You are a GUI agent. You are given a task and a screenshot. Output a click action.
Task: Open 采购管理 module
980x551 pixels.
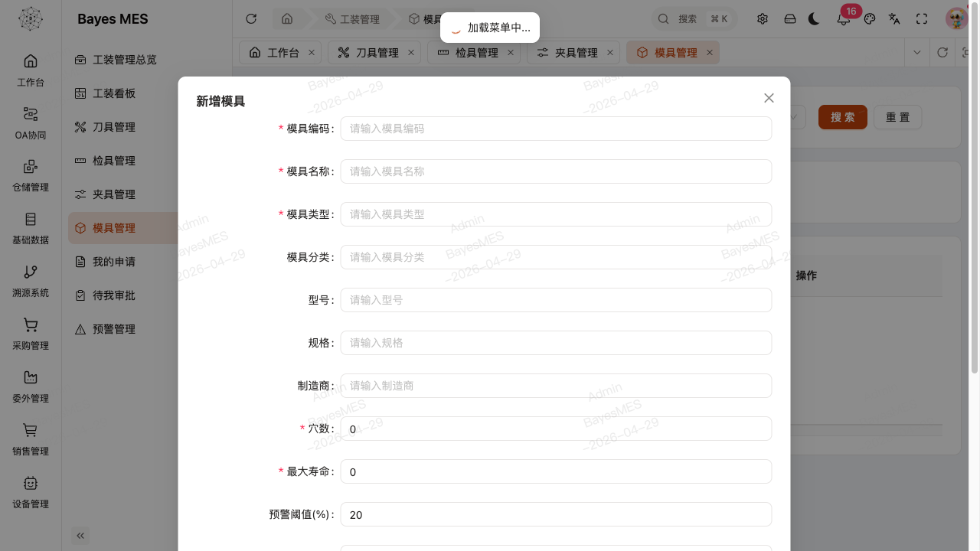31,334
